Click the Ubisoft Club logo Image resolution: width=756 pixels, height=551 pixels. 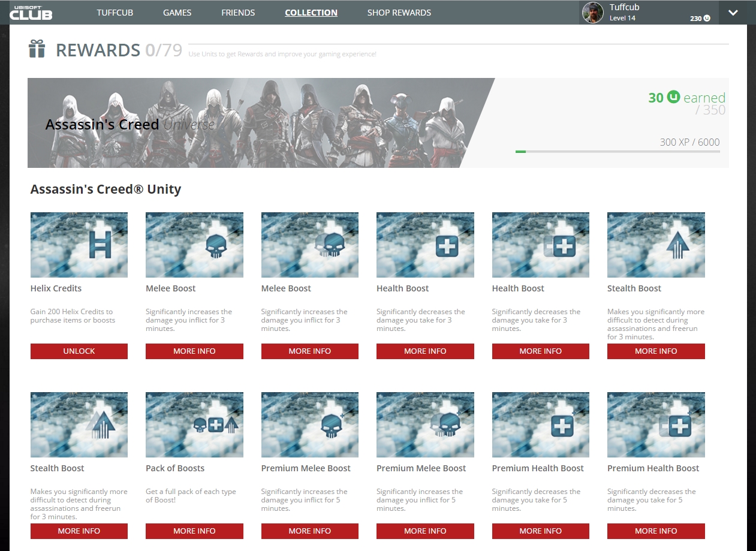[x=31, y=12]
